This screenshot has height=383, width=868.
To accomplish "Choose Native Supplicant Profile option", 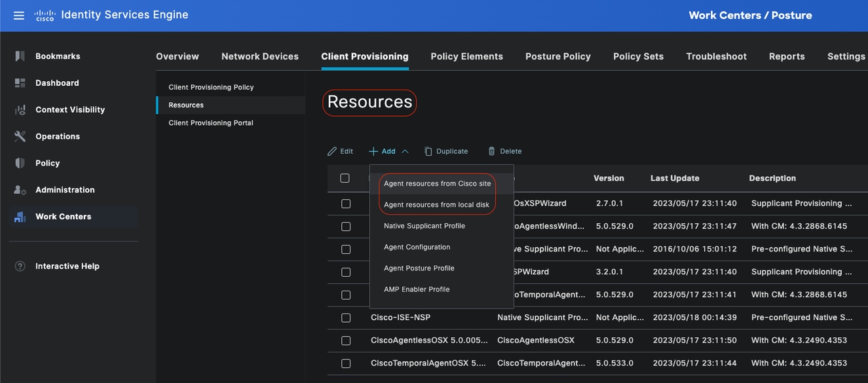I will (x=425, y=226).
